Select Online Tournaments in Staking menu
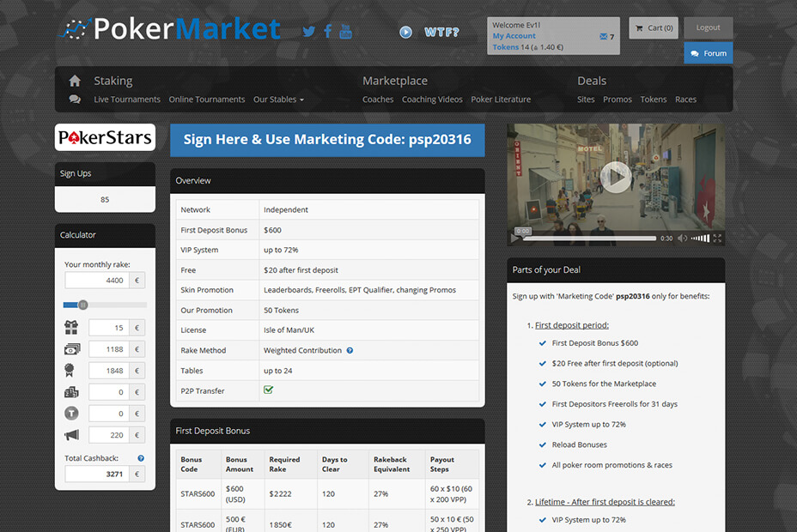797x532 pixels. [x=206, y=100]
